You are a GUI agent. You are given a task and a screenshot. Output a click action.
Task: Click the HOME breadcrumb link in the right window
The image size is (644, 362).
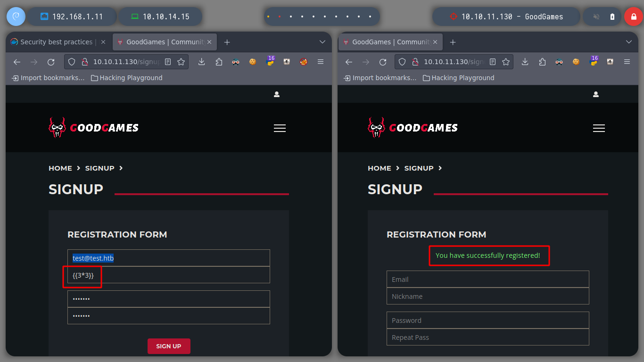point(380,168)
